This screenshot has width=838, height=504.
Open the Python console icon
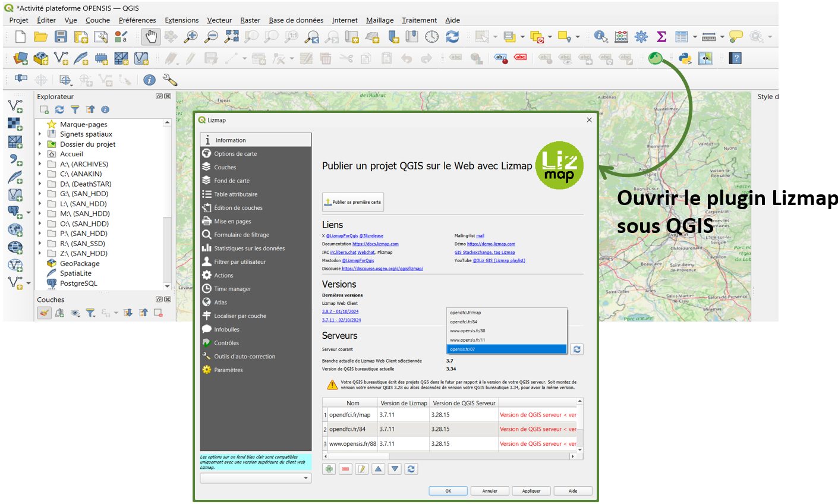coord(685,58)
